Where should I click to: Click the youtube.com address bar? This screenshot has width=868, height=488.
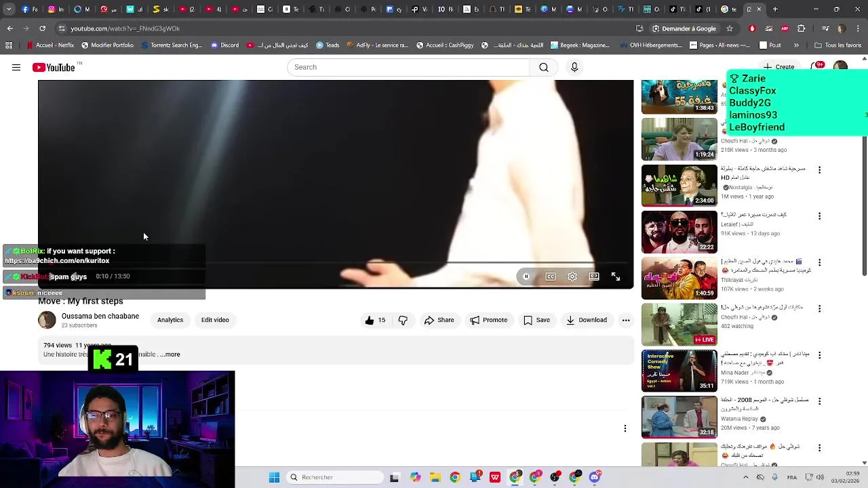pyautogui.click(x=339, y=28)
